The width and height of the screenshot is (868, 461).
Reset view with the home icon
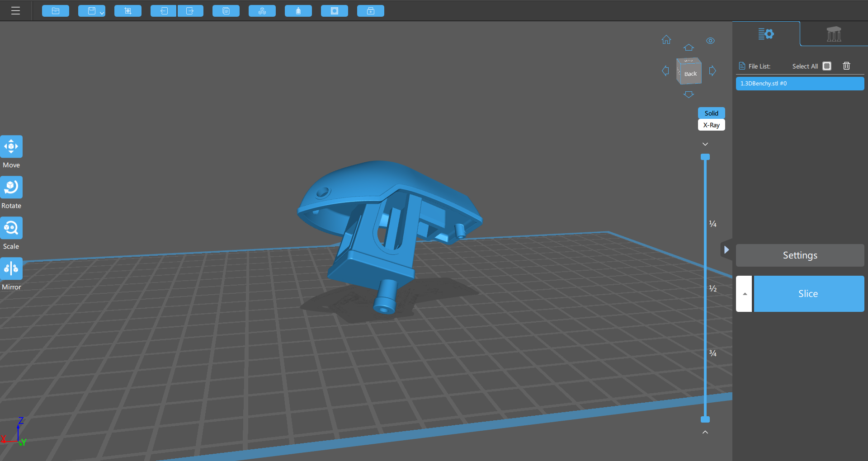pyautogui.click(x=666, y=40)
